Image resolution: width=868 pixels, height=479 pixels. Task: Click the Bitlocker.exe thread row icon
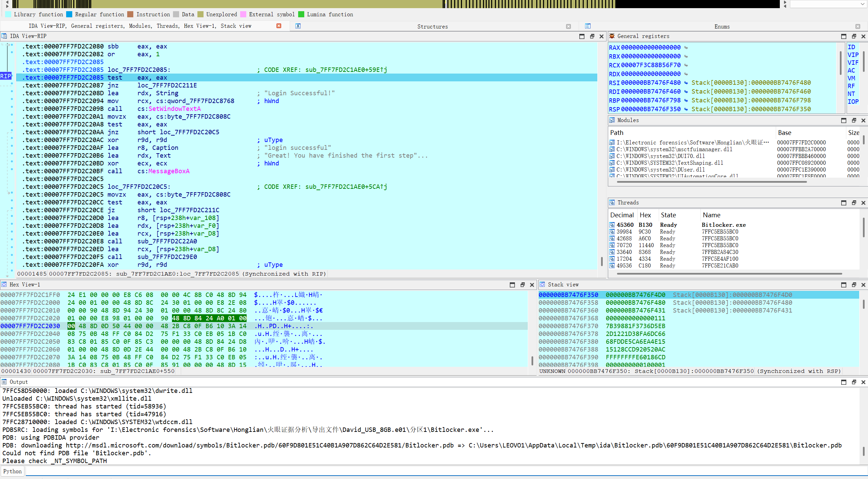click(612, 225)
